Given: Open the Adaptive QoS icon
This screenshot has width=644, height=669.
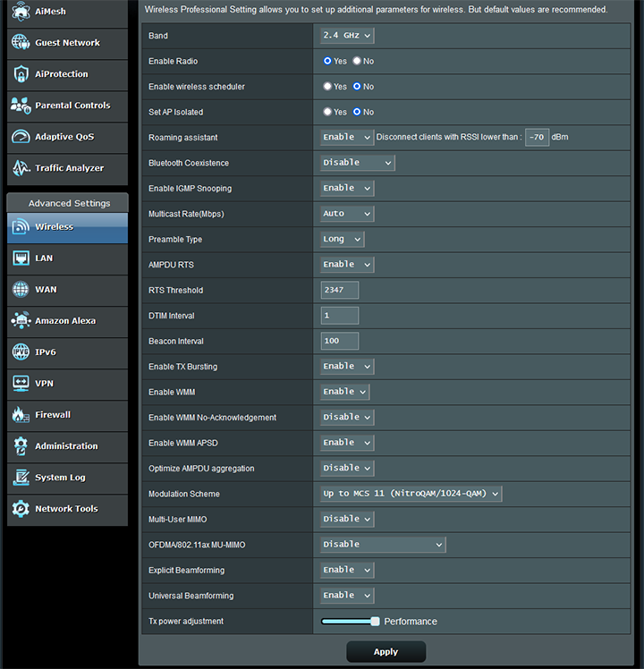Looking at the screenshot, I should (21, 137).
